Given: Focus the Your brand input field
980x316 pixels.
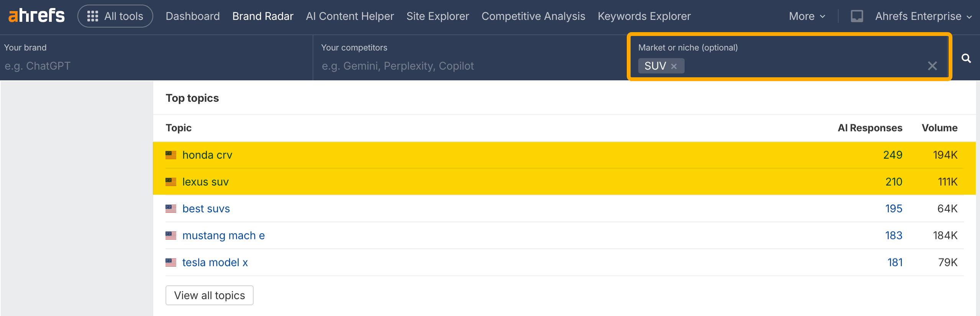Looking at the screenshot, I should point(153,66).
